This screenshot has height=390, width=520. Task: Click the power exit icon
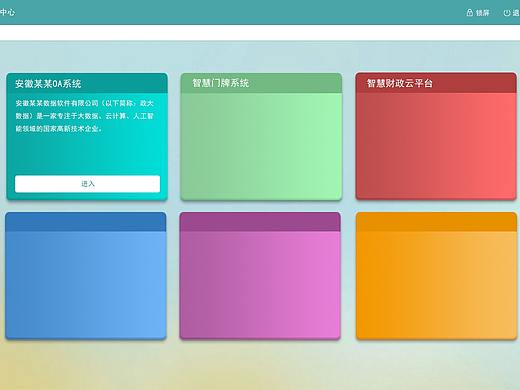507,13
